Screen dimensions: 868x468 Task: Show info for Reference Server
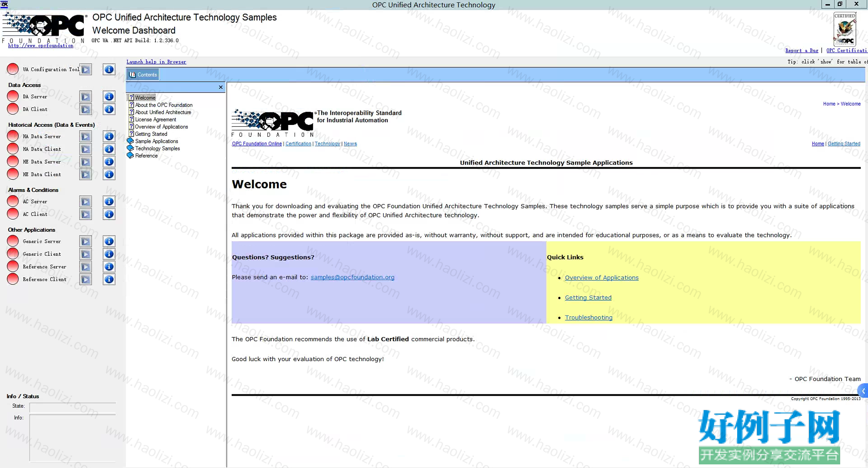(x=109, y=266)
